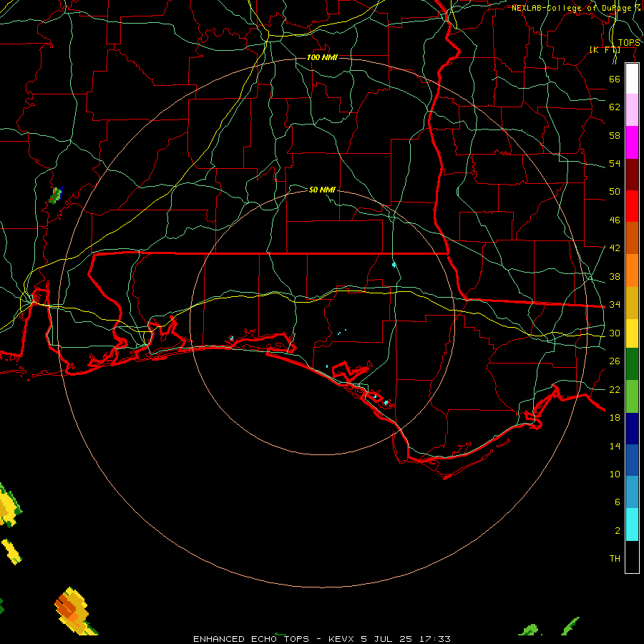Click the K FT units label
Screen dimensions: 644x644
[605, 50]
